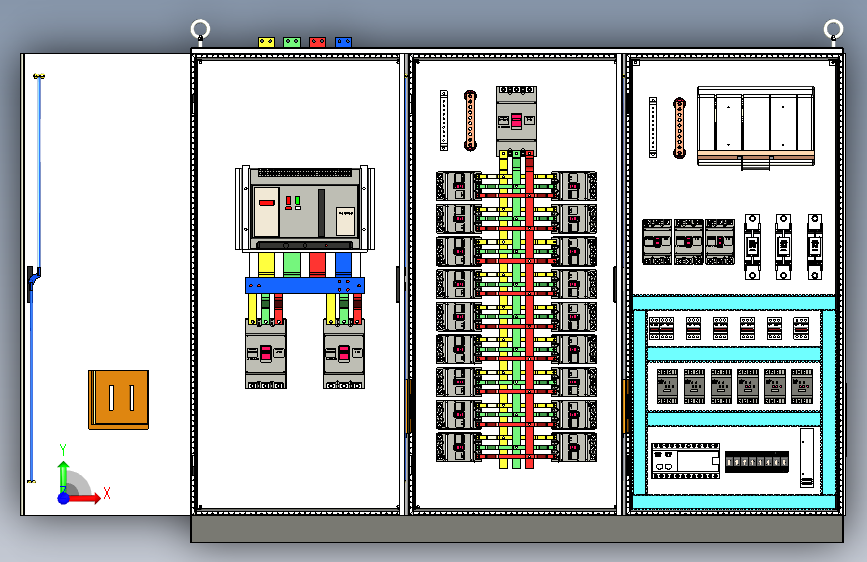Click the green Y axis arrow
Image resolution: width=867 pixels, height=562 pixels.
[x=64, y=476]
